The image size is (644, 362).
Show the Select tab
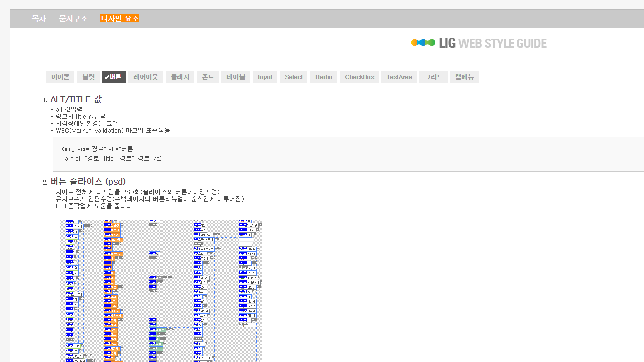(293, 77)
